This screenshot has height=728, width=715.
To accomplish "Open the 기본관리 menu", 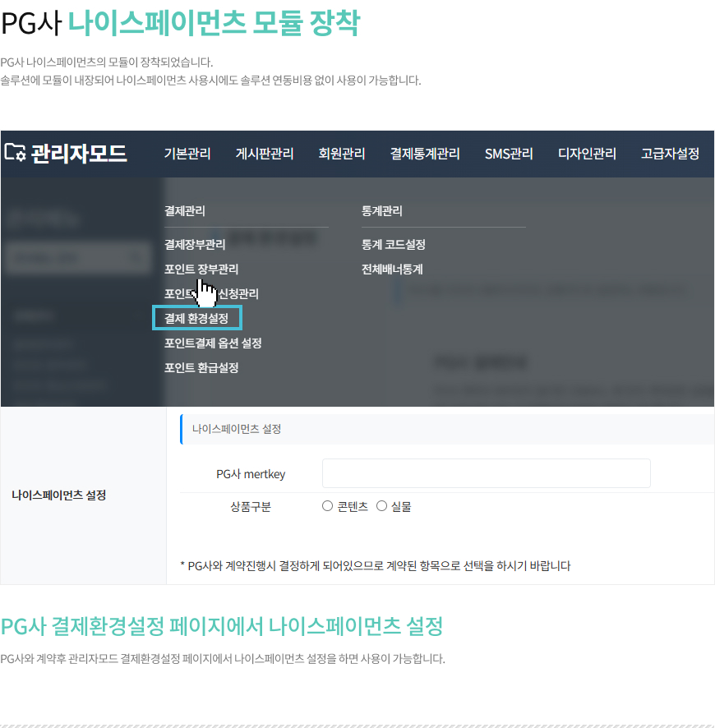I will (x=187, y=154).
